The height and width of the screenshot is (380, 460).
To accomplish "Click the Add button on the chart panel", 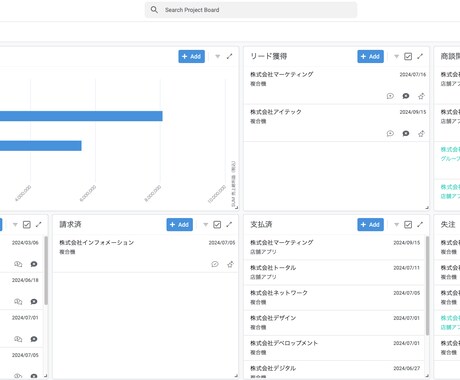I will coord(192,57).
